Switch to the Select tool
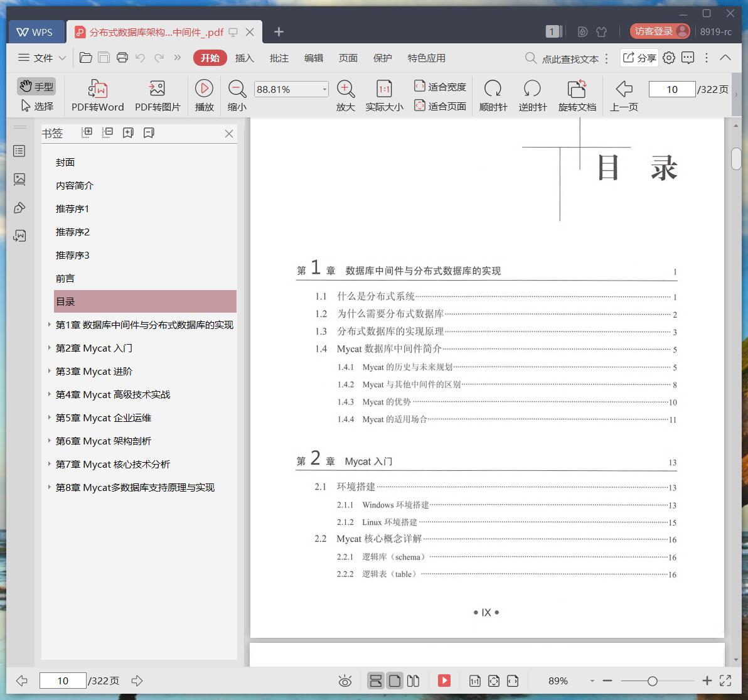748x700 pixels. pos(37,106)
